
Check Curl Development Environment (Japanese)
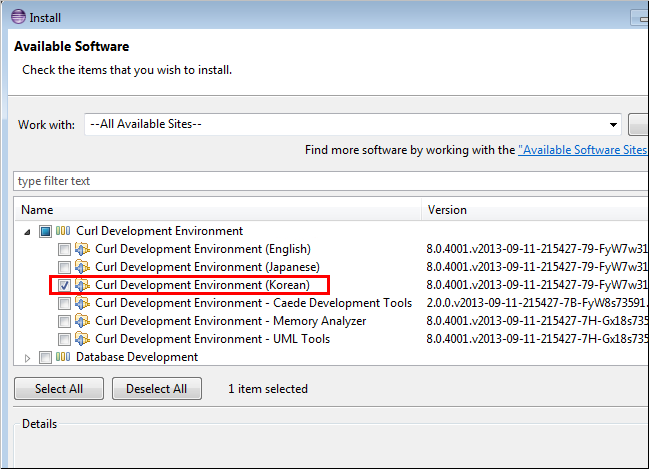(64, 267)
